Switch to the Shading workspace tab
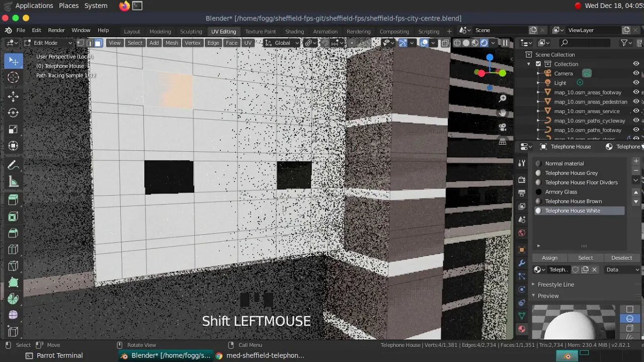Image resolution: width=644 pixels, height=362 pixels. [x=294, y=31]
